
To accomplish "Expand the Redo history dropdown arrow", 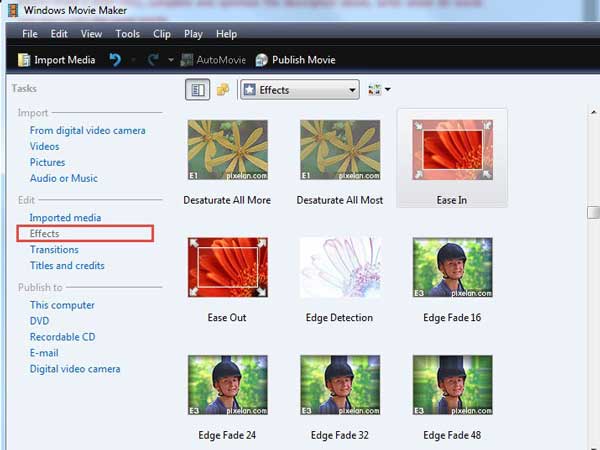I will (171, 60).
